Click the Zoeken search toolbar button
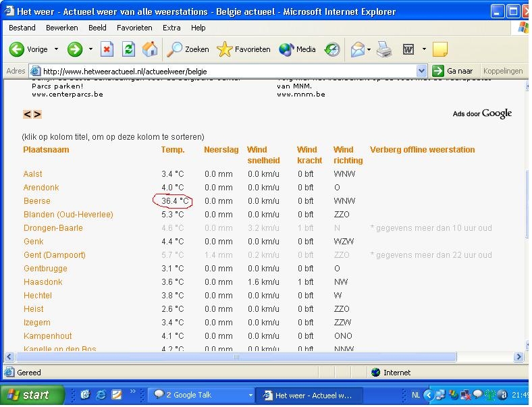The height and width of the screenshot is (407, 532). [188, 49]
